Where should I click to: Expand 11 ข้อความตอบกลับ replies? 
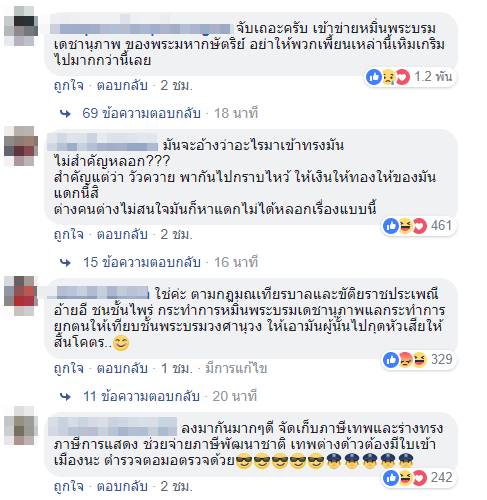[141, 396]
